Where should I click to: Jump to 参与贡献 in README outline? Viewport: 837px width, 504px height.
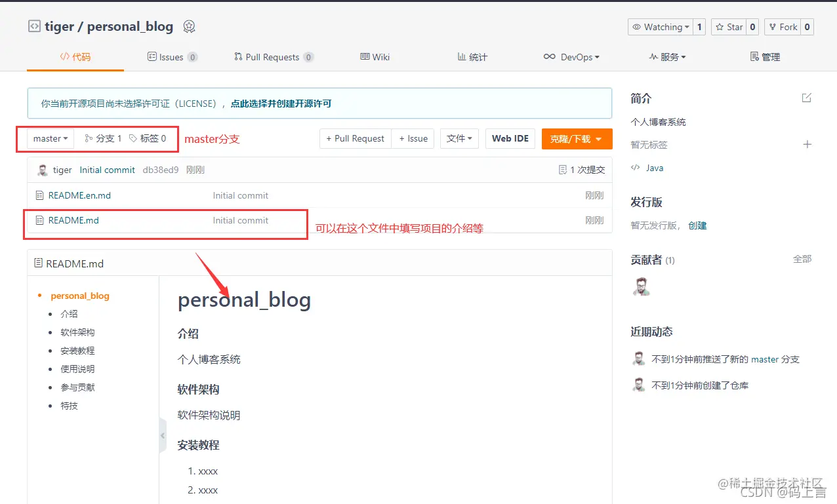point(77,387)
